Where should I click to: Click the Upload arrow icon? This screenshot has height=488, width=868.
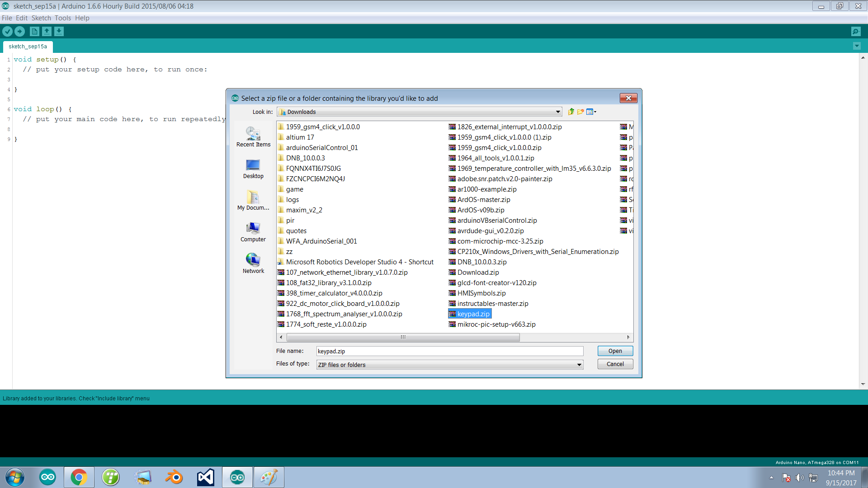20,31
